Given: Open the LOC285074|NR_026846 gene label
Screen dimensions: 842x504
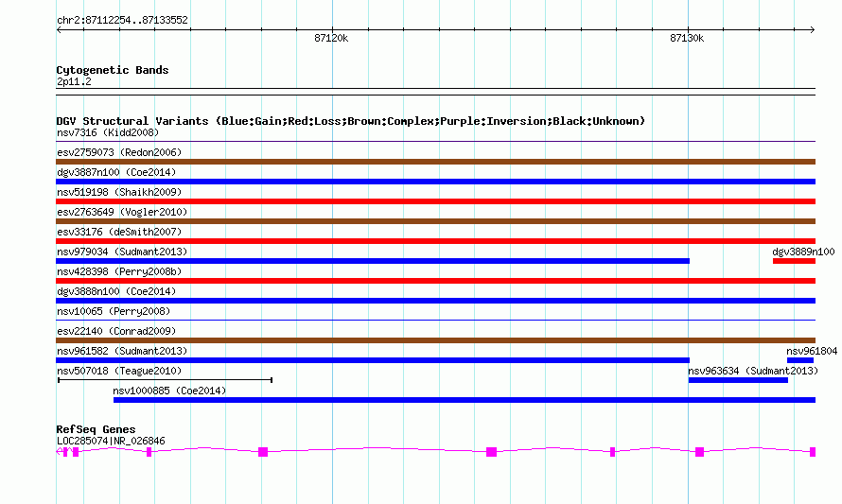Looking at the screenshot, I should pos(111,441).
